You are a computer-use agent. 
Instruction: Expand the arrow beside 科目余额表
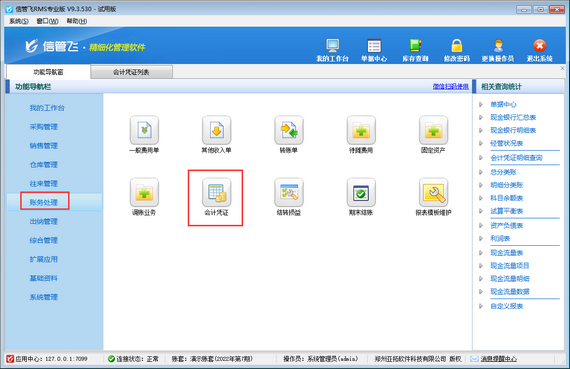[481, 198]
